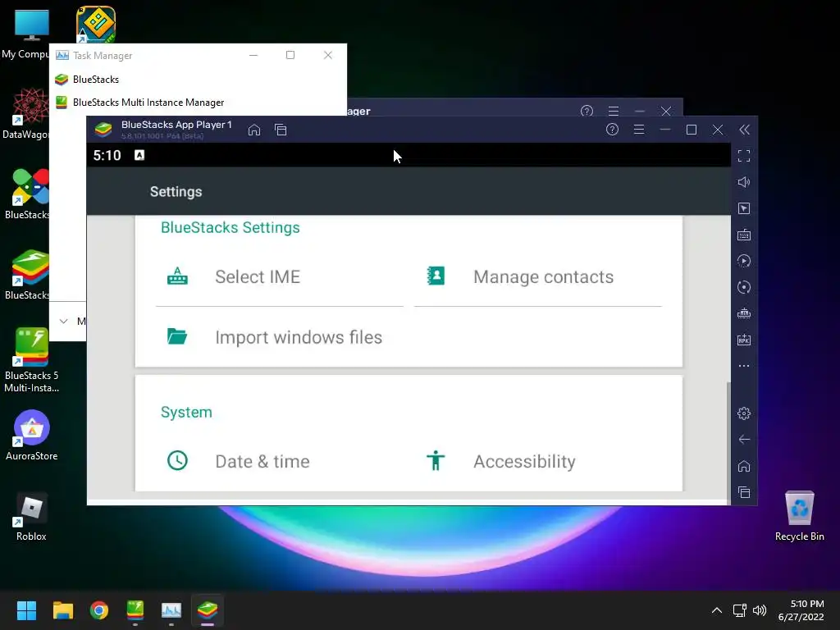Show hidden system tray icons
Screen dimensions: 840x630
pyautogui.click(x=717, y=610)
